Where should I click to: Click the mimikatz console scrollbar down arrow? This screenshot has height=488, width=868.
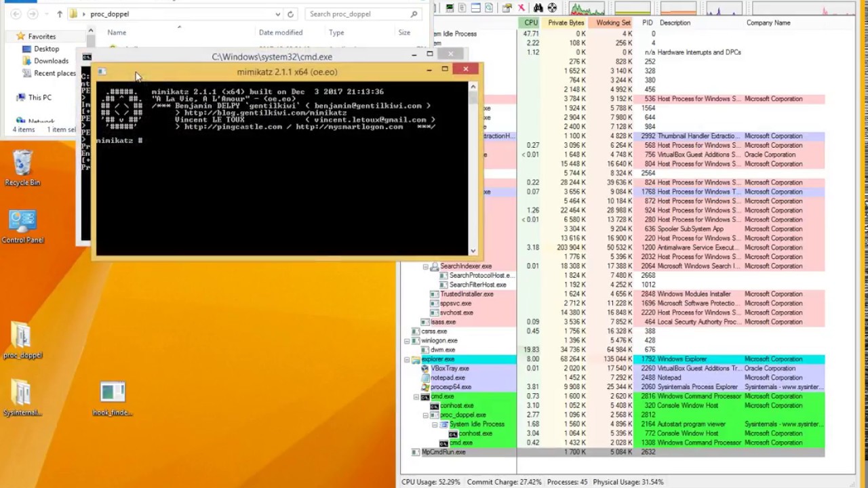(473, 251)
